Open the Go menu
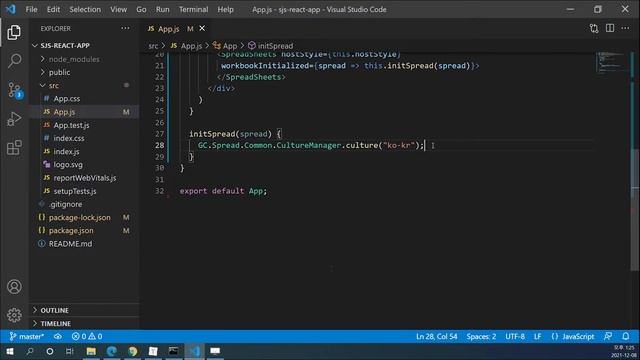 pos(141,9)
